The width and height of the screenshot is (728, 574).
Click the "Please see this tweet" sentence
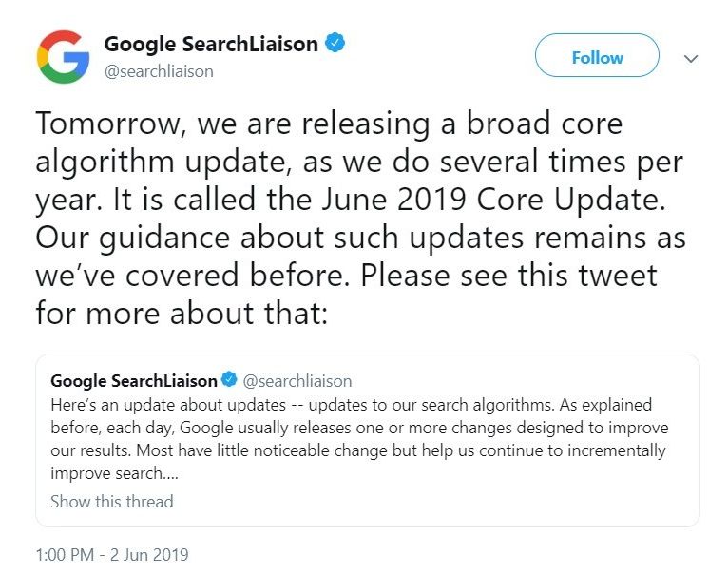[509, 276]
